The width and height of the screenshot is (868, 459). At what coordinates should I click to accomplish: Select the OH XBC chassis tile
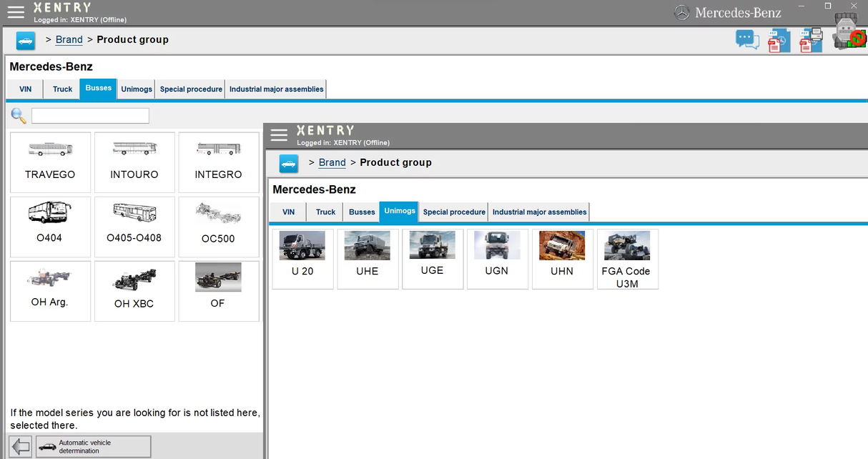134,291
